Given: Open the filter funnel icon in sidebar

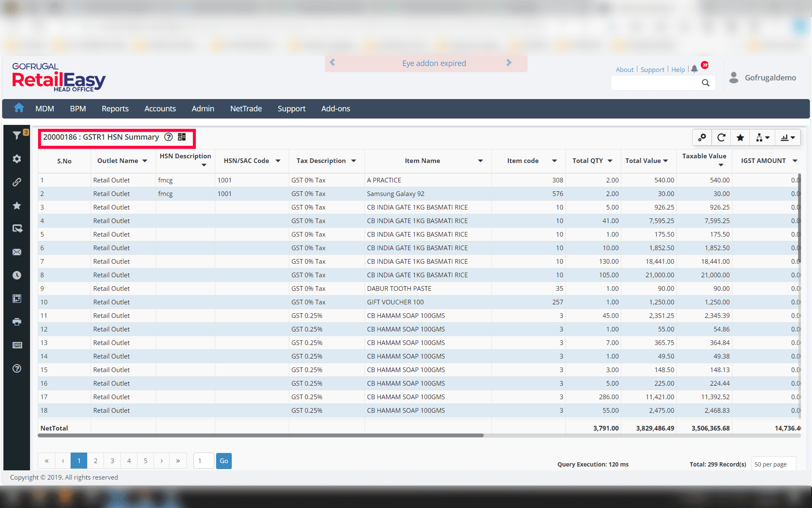Looking at the screenshot, I should click(16, 135).
